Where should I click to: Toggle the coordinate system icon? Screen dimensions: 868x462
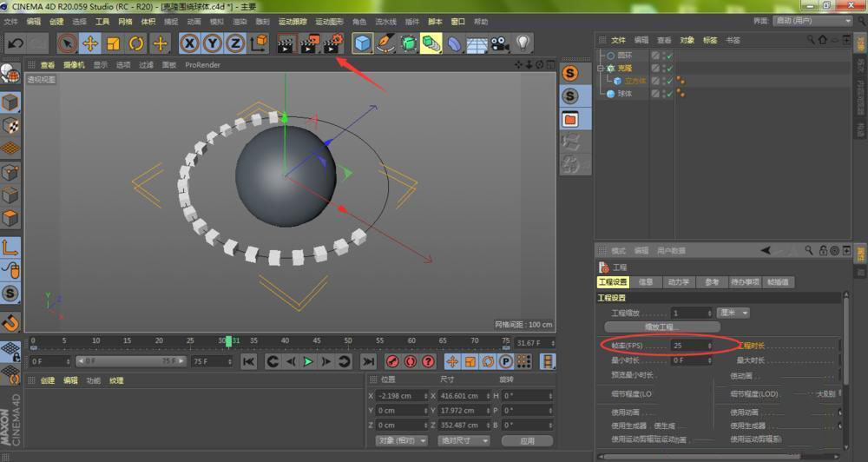(x=259, y=43)
